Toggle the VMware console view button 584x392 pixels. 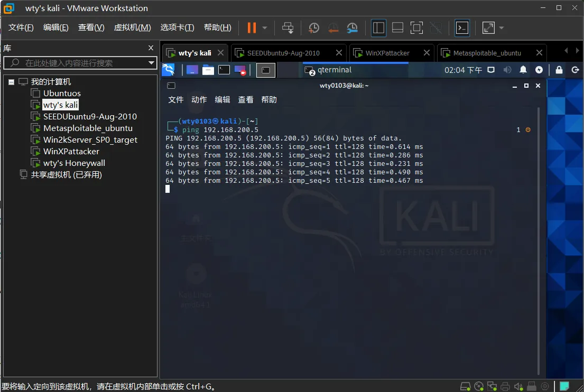coord(462,27)
